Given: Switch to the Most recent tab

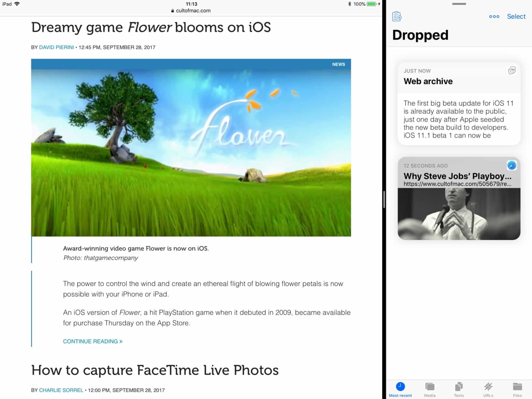Looking at the screenshot, I should point(400,389).
